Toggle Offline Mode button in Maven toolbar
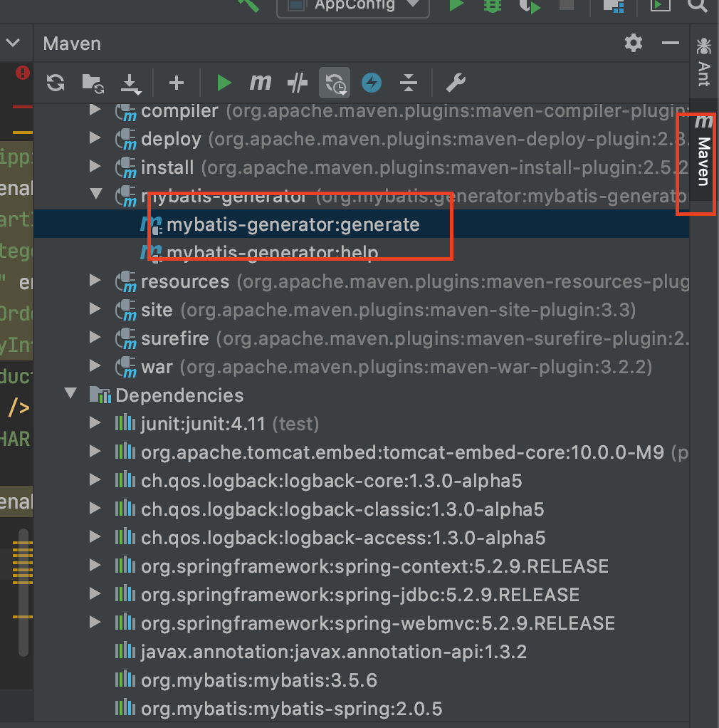 tap(335, 82)
